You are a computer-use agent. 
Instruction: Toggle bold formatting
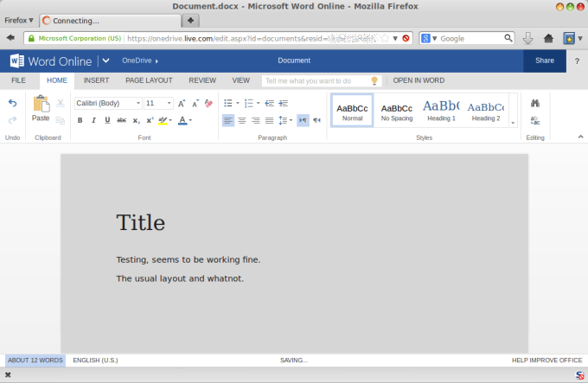(x=80, y=120)
